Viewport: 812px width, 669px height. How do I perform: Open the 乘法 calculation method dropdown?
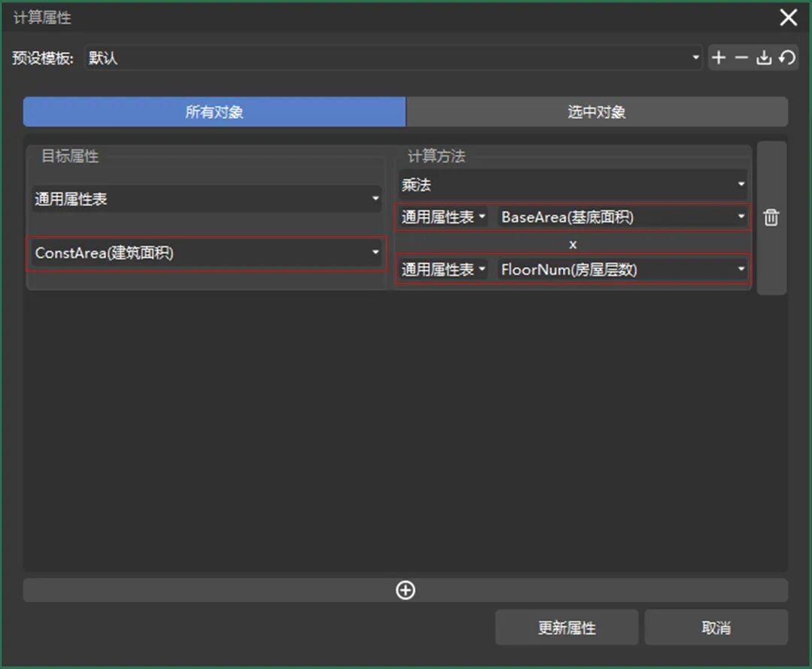click(573, 184)
